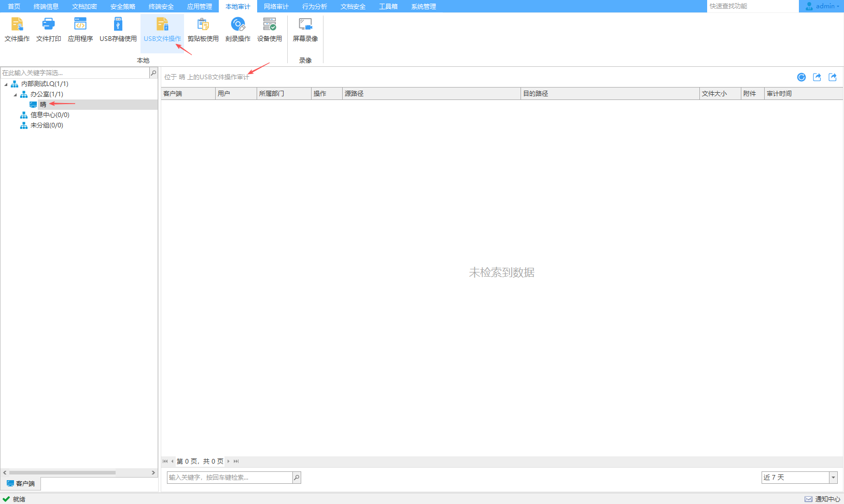Collapse the 办公室 group node
Screen dimensions: 844x504
[x=15, y=94]
